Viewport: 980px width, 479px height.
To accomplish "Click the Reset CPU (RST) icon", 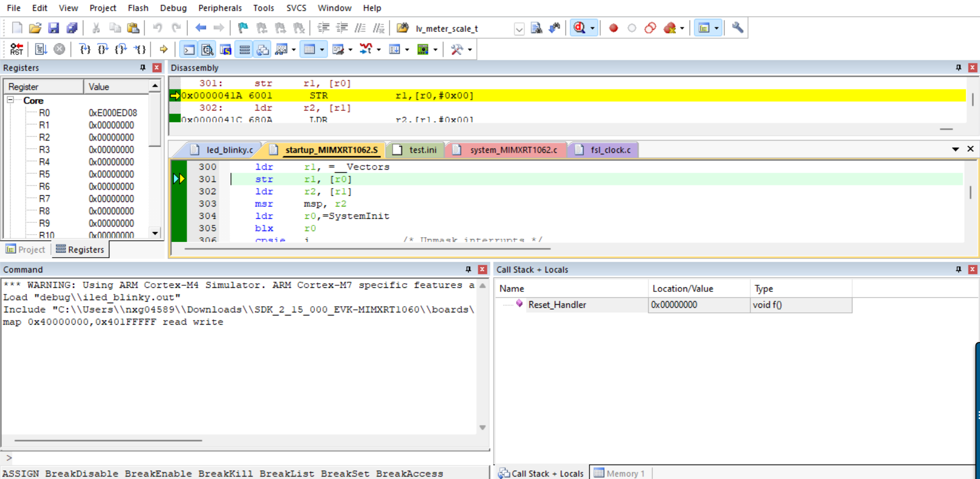I will click(x=16, y=49).
